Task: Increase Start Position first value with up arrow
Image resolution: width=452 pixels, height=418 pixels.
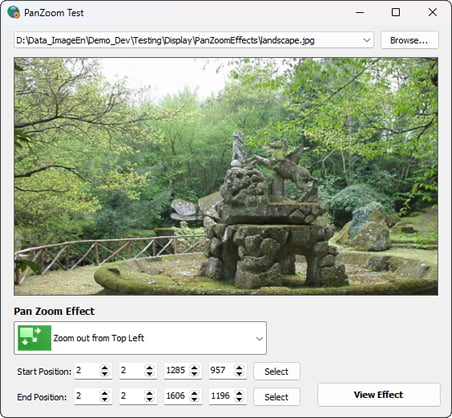Action: pyautogui.click(x=105, y=367)
